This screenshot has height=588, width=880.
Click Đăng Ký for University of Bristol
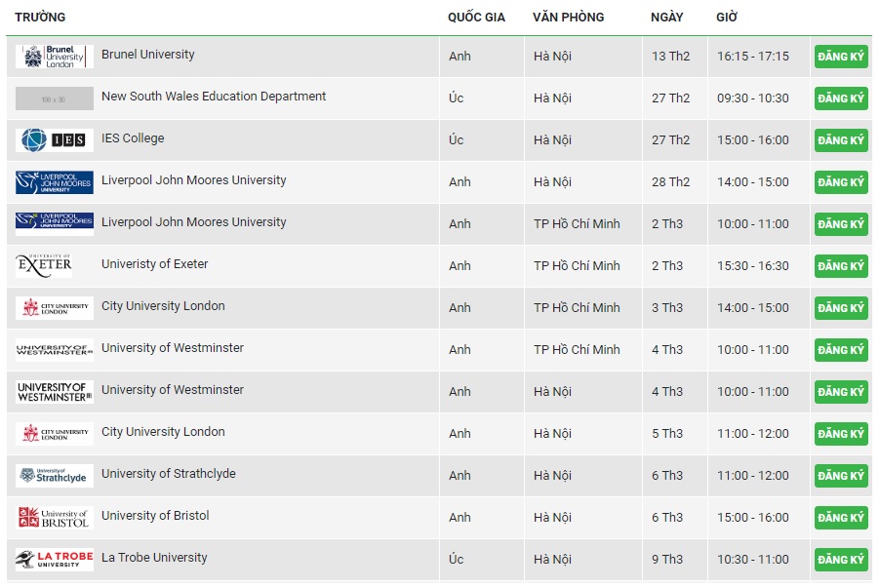[841, 518]
